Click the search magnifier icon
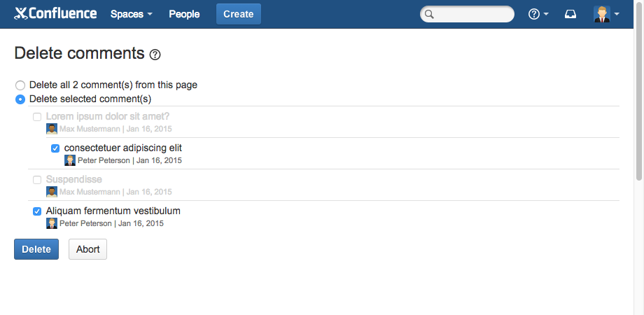 coord(430,14)
